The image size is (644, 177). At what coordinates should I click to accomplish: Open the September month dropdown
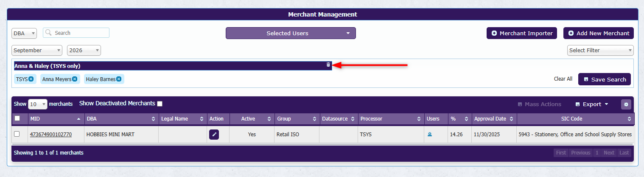tap(37, 50)
